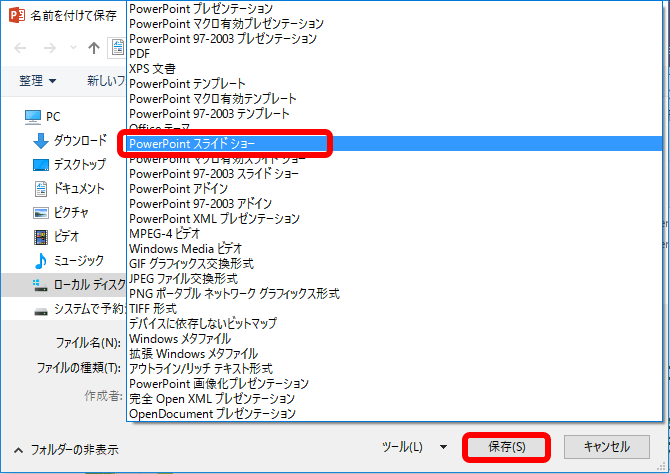
Task: Click 保存(S) button
Action: point(506,447)
